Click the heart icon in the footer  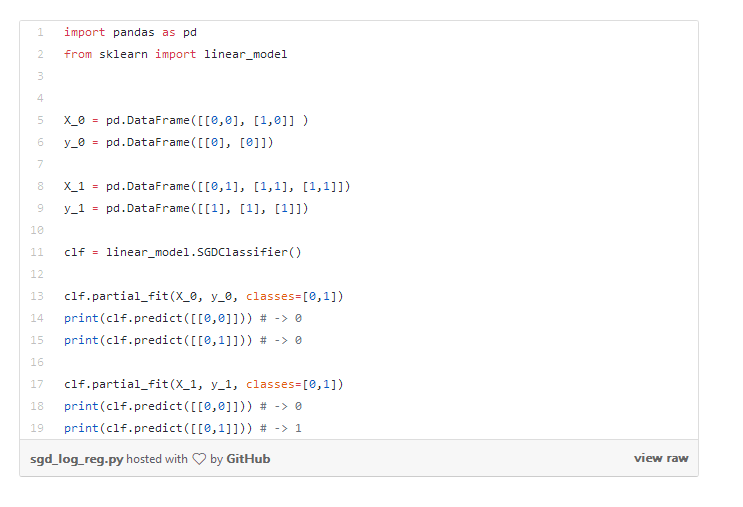199,459
